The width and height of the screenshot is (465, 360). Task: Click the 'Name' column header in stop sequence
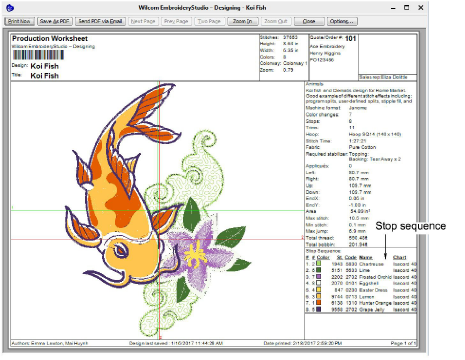(366, 258)
